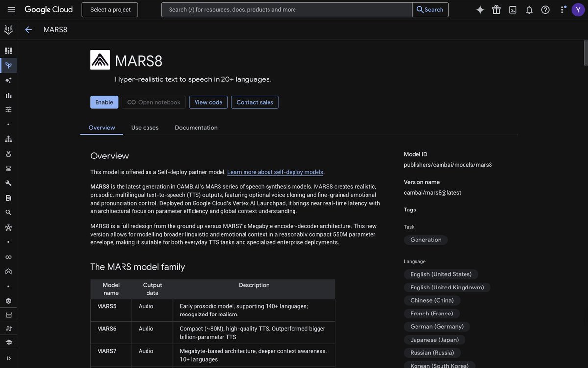Click the document search icon in sidebar

click(x=8, y=198)
